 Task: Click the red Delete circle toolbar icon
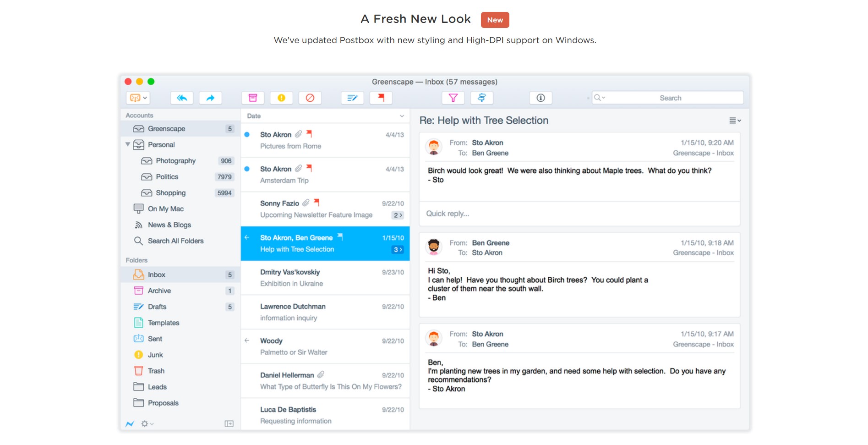click(x=310, y=98)
